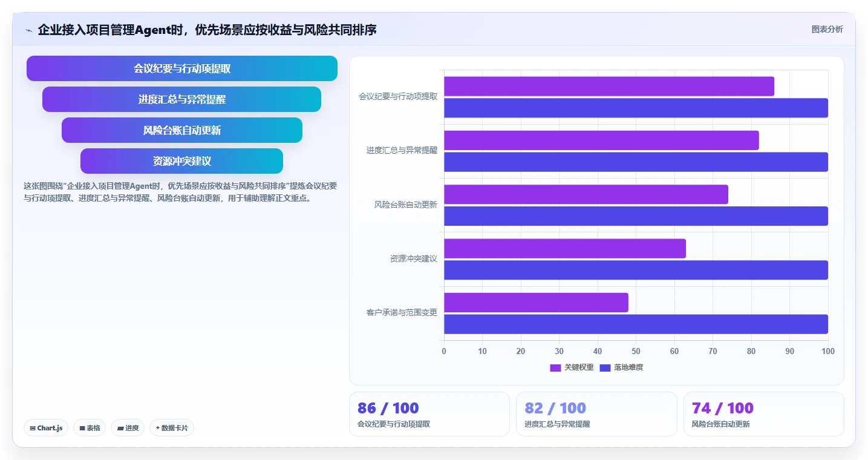Click the Chart.js tag chip
Screen dimensions: 868x460
pos(47,428)
